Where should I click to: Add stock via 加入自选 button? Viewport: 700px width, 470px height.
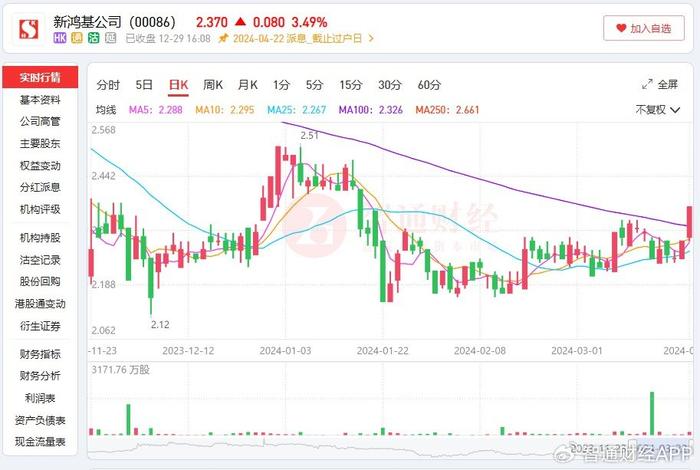tap(644, 28)
